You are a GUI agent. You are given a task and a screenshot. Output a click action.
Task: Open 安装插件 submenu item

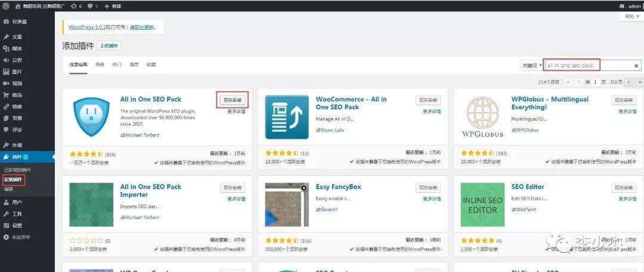coord(14,180)
